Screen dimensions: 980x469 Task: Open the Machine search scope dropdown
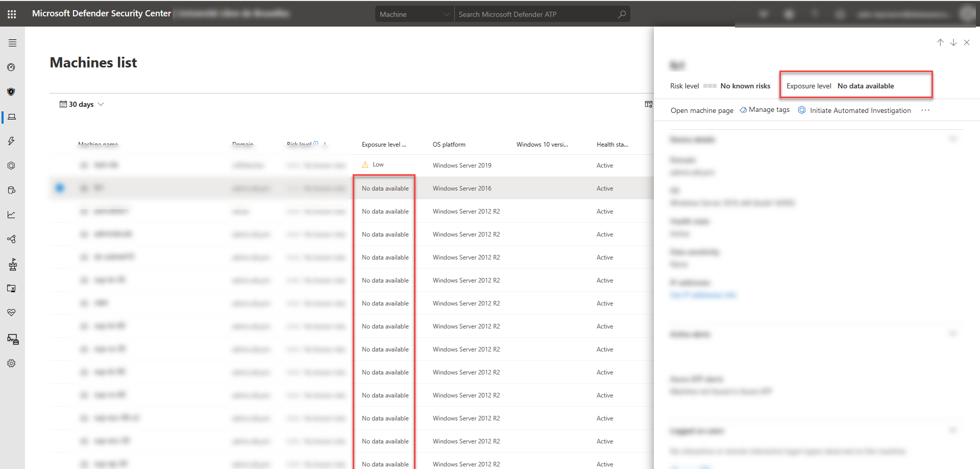414,14
